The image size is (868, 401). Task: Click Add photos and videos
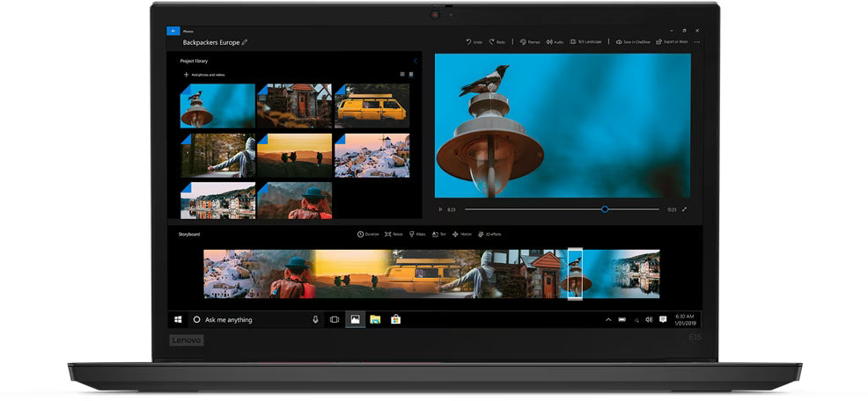pos(204,75)
